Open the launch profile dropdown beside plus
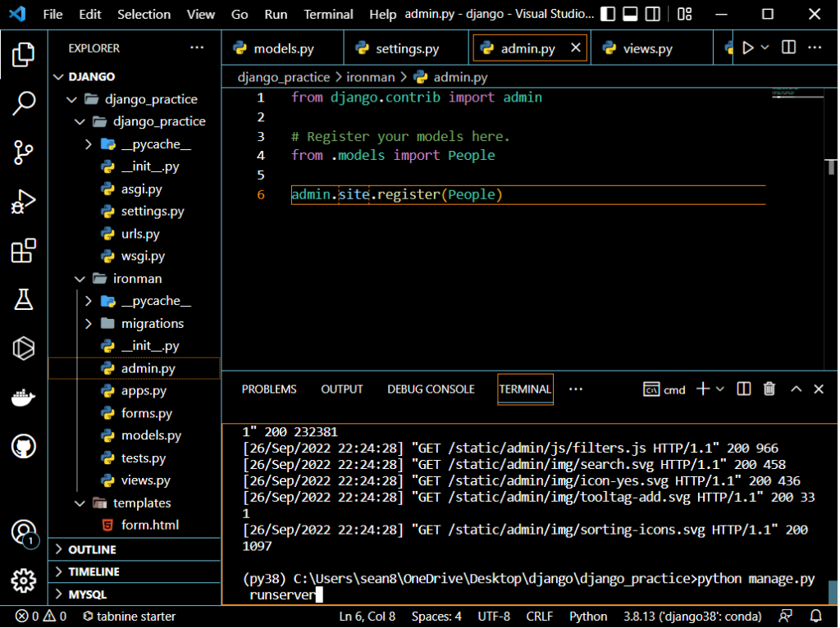This screenshot has height=628, width=840. coord(720,389)
